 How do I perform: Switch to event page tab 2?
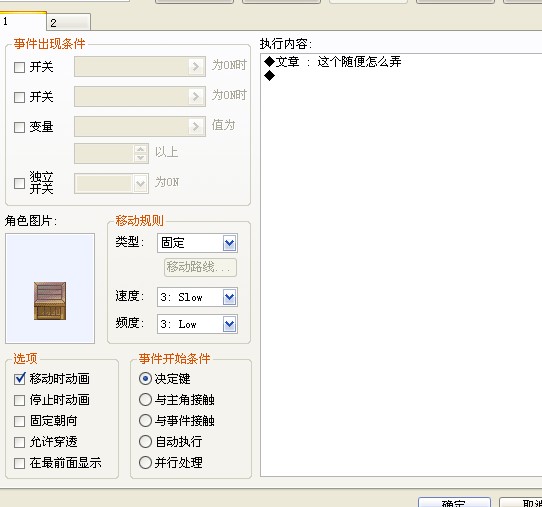tap(68, 23)
